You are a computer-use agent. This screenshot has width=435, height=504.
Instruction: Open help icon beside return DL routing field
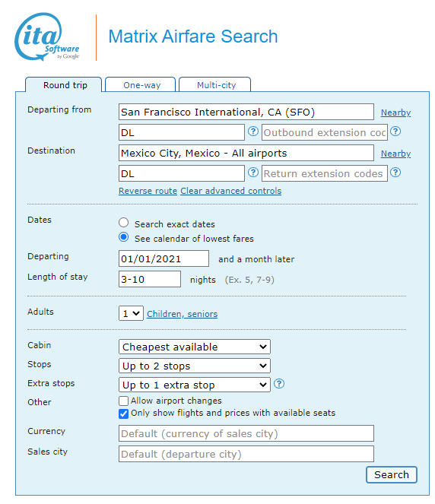pos(253,173)
